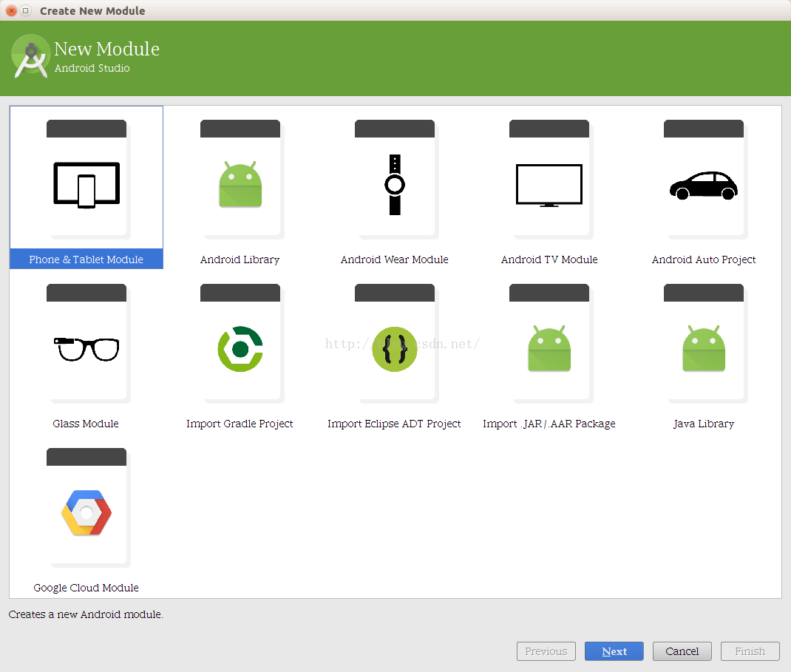
Task: Maximize the Create New Module window
Action: tap(26, 10)
